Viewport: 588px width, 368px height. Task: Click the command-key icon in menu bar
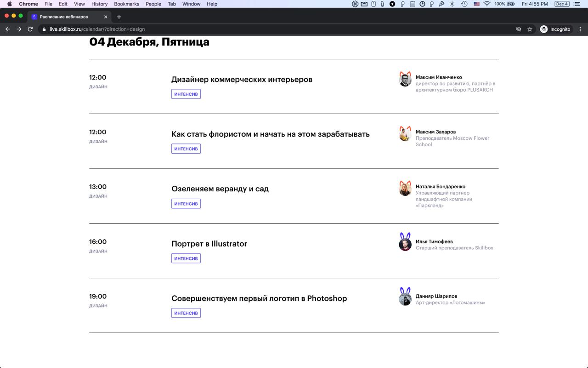click(355, 4)
